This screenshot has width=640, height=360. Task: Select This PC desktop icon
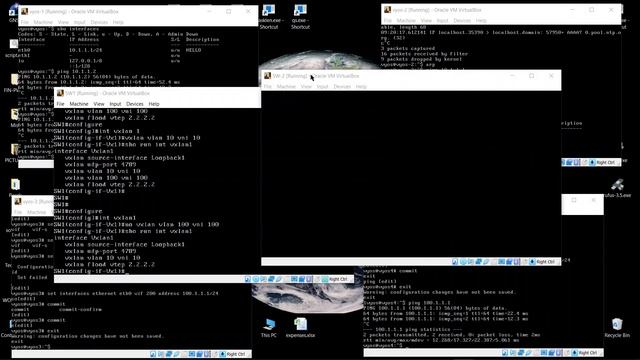(x=269, y=328)
